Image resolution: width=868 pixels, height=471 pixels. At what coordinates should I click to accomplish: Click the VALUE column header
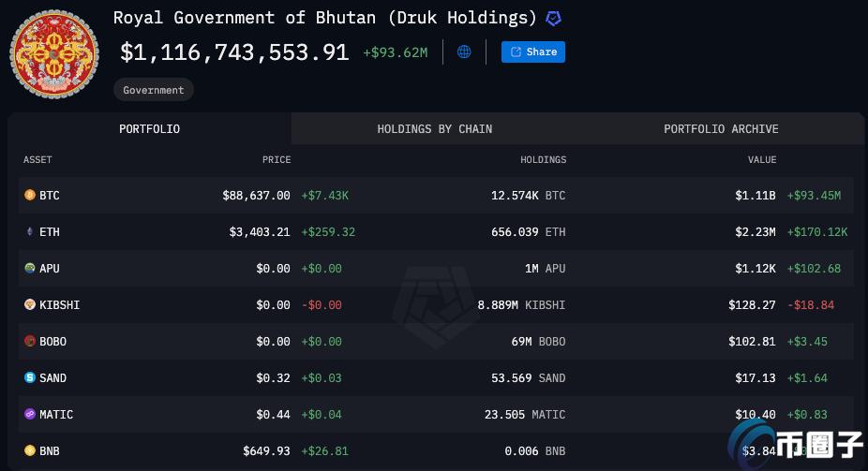point(762,160)
